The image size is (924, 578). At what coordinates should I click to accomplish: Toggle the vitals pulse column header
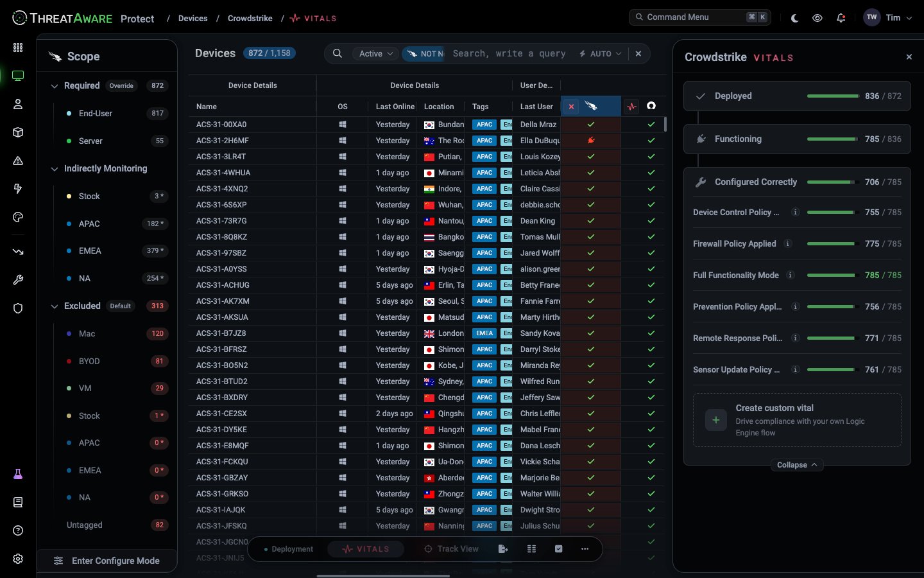click(x=631, y=107)
